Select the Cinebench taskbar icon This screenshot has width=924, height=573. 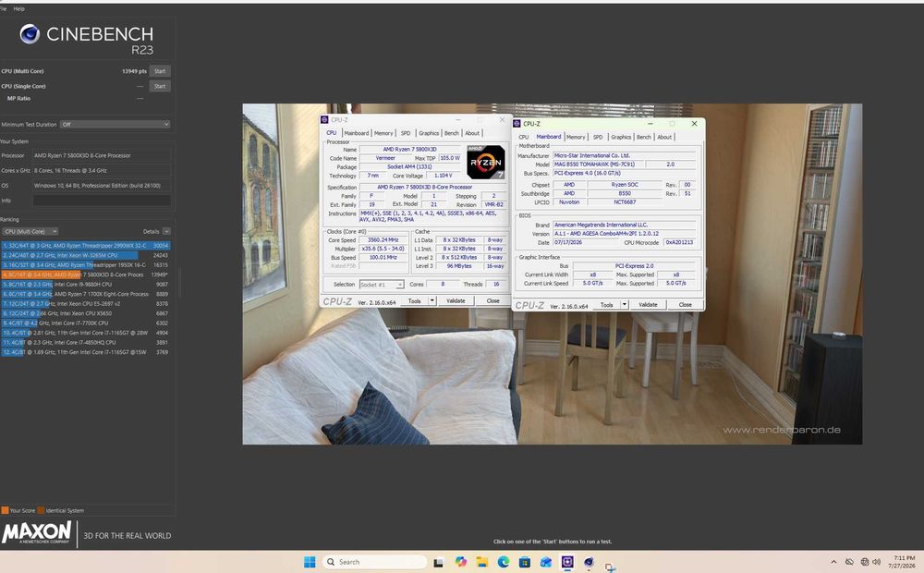click(x=588, y=562)
